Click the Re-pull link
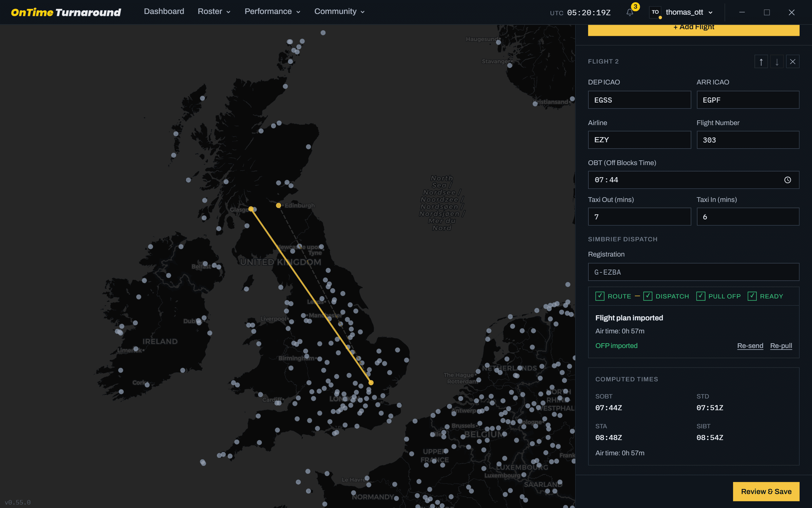812x508 pixels. coord(781,346)
